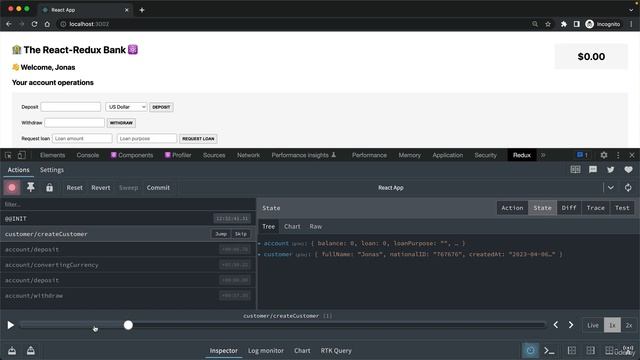Open the instance selector dropdown arrow
The height and width of the screenshot is (360, 640).
coord(611,188)
